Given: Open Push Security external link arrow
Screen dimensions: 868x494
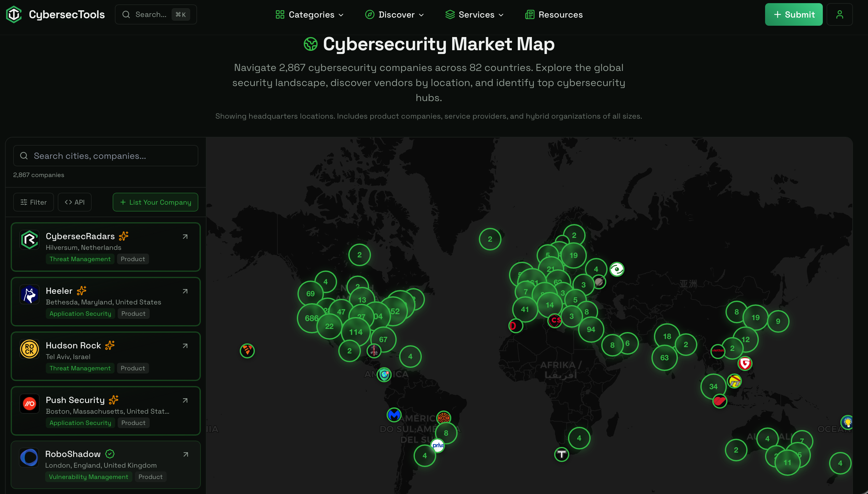Looking at the screenshot, I should pos(185,400).
